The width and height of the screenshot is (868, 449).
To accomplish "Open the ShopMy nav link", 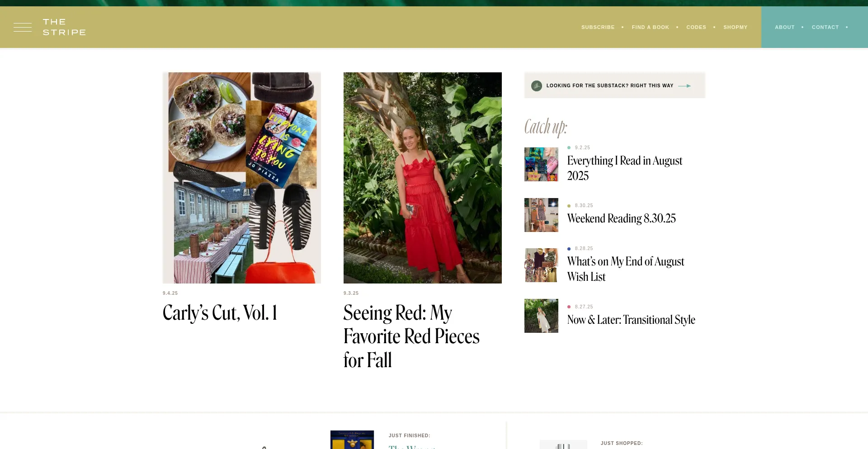I will [x=735, y=27].
